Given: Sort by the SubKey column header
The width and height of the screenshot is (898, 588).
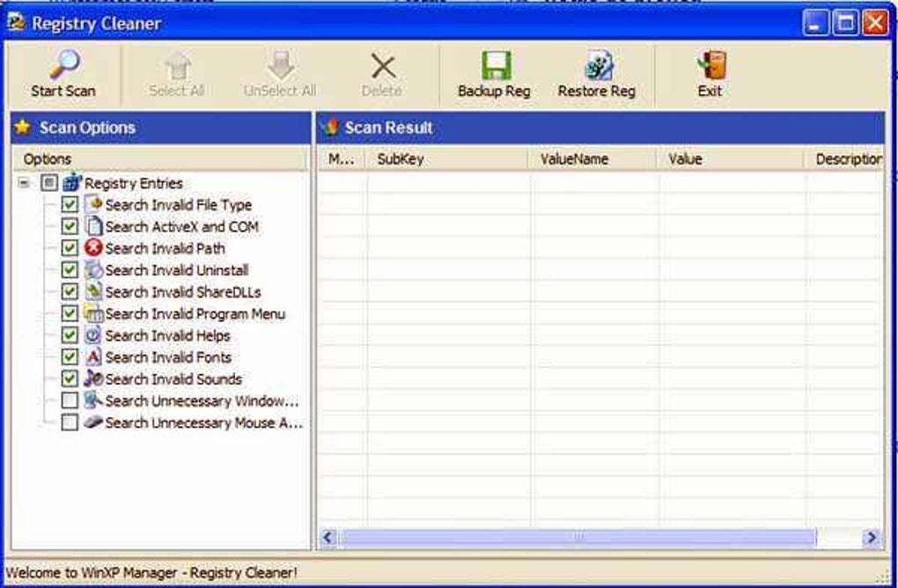Looking at the screenshot, I should (446, 158).
